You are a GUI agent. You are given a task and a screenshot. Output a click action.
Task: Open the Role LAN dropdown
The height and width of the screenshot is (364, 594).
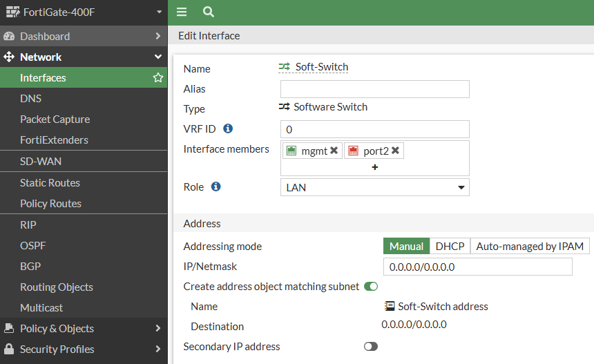pos(374,187)
